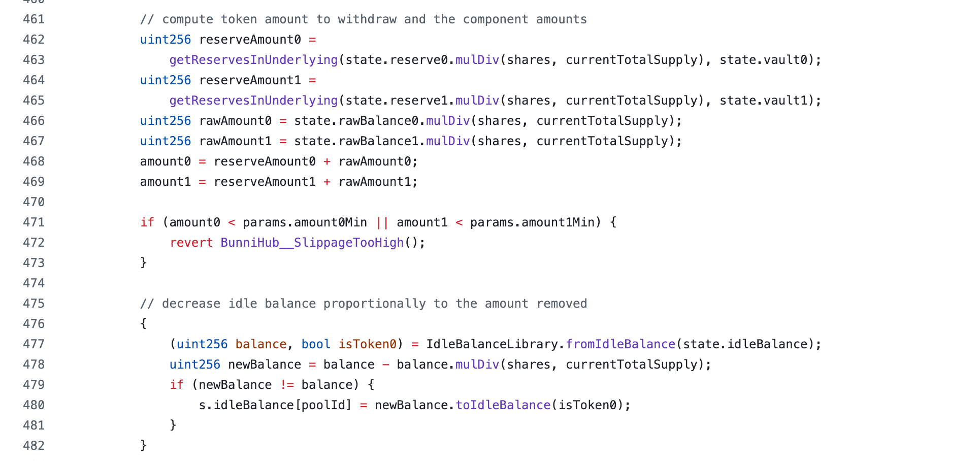The image size is (980, 461).
Task: Click getReservesInUnderlying call on line 465
Action: pyautogui.click(x=253, y=101)
